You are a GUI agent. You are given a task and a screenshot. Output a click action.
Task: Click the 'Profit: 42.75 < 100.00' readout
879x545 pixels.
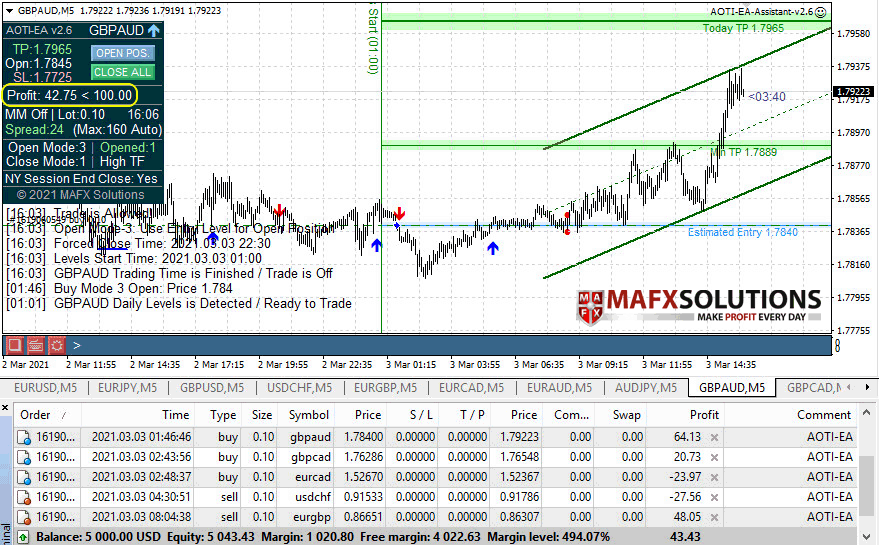70,95
